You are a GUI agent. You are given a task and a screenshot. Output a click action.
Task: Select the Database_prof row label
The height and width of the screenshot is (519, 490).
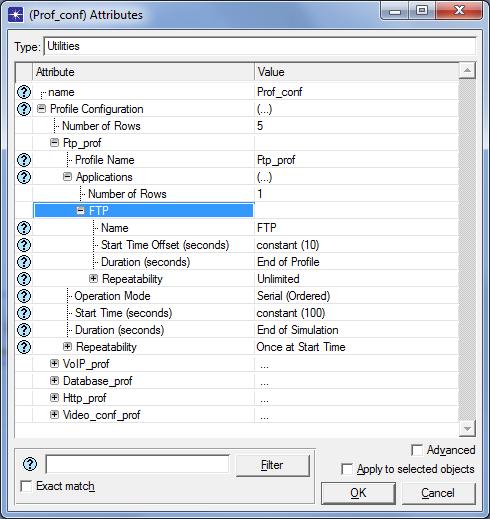pos(97,381)
